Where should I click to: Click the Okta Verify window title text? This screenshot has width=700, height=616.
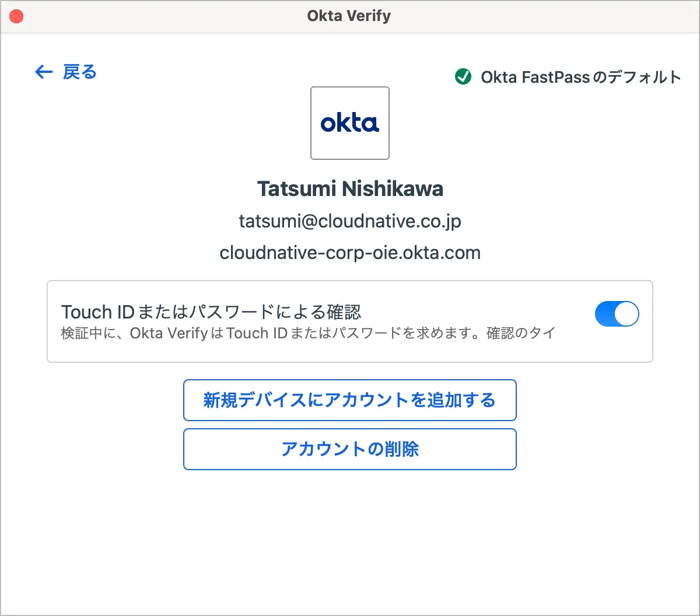click(x=349, y=16)
